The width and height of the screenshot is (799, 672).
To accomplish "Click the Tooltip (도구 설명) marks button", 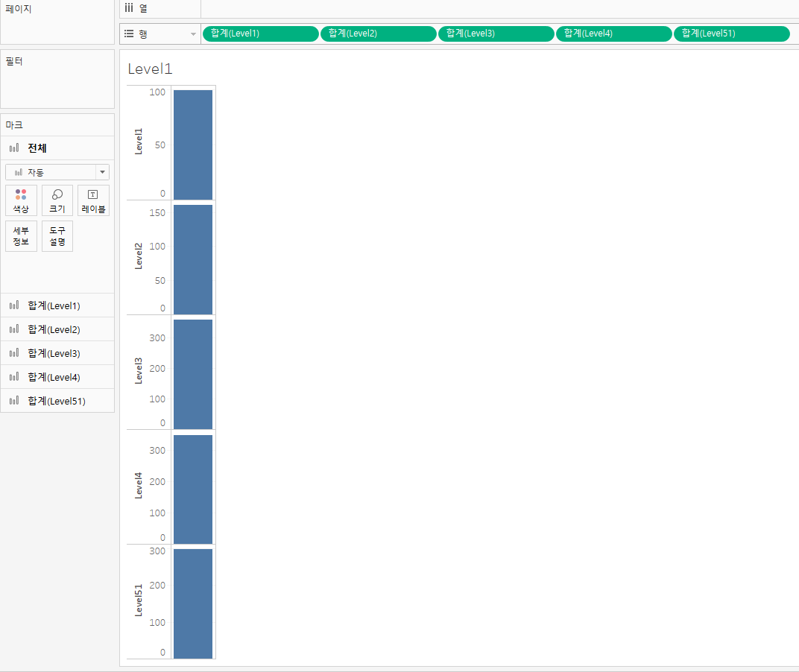I will [x=57, y=236].
